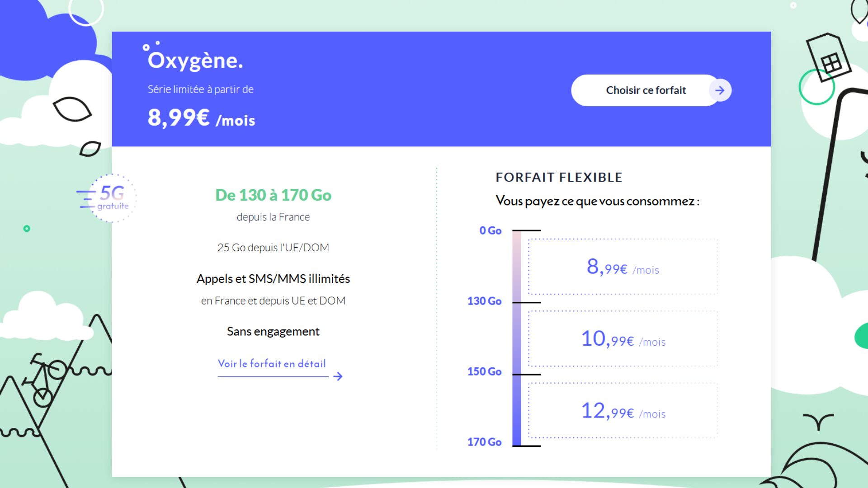The width and height of the screenshot is (868, 488).
Task: Click the 8,99€ /mois header price
Action: click(x=201, y=118)
